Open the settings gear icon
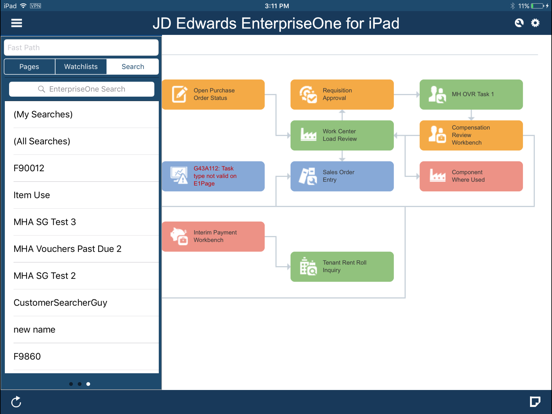Viewport: 552px width, 414px height. click(x=535, y=23)
